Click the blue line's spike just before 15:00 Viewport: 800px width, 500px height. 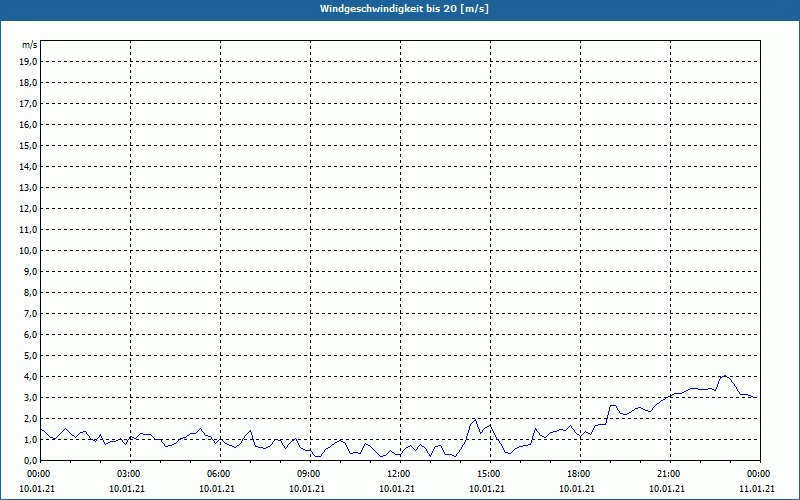coord(475,420)
